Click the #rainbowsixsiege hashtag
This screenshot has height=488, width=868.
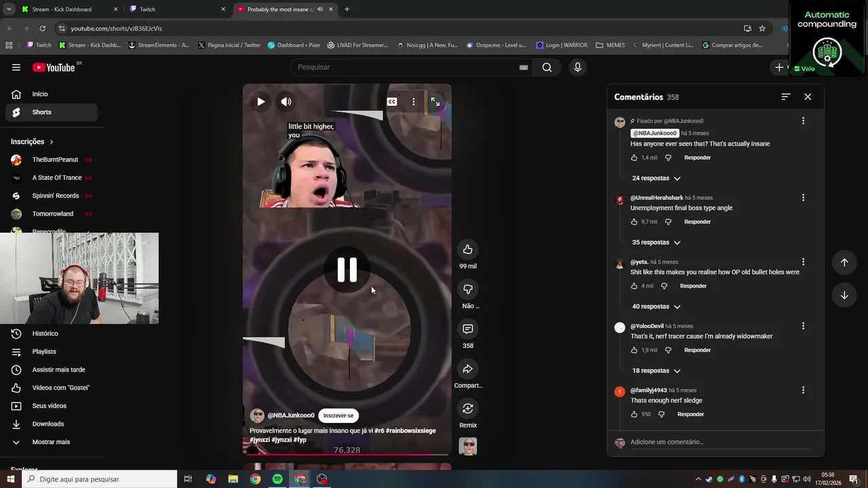(411, 430)
